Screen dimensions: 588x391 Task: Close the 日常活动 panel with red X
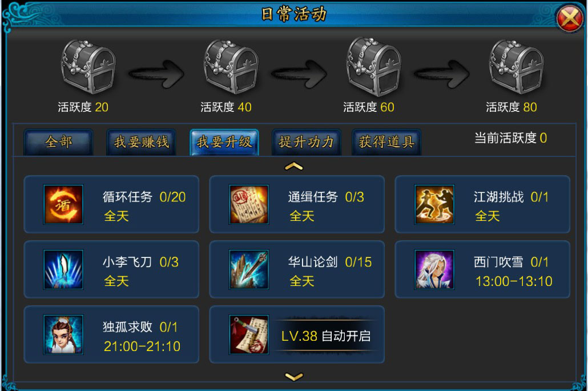tap(570, 18)
